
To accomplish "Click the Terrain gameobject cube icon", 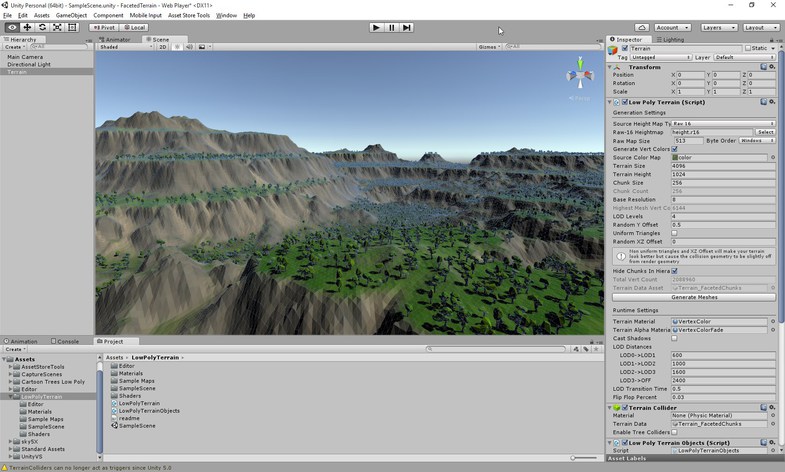I will [613, 50].
